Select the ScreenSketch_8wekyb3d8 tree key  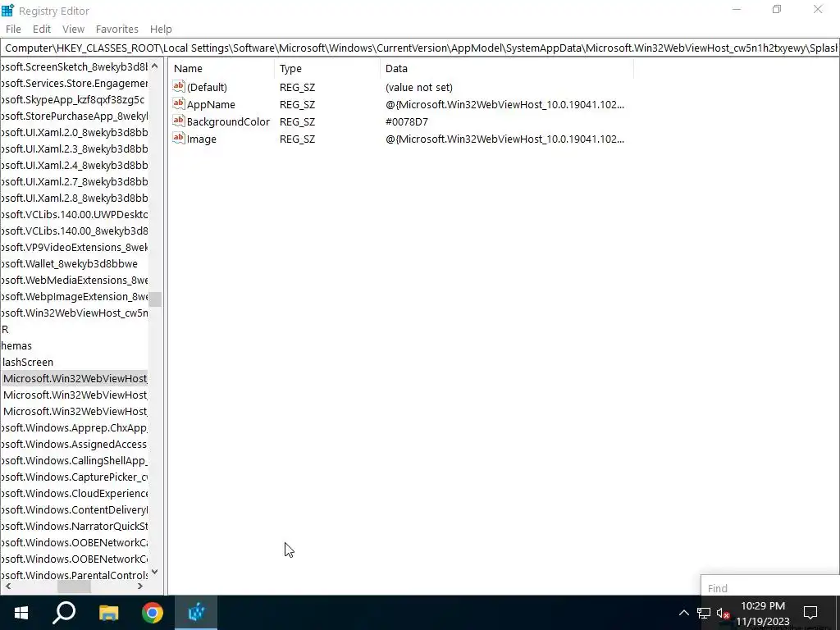pos(74,66)
